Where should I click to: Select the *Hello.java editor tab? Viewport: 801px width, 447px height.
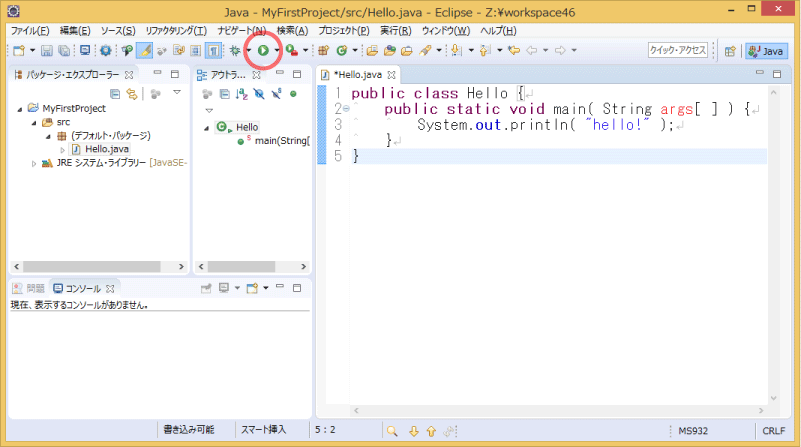[358, 75]
